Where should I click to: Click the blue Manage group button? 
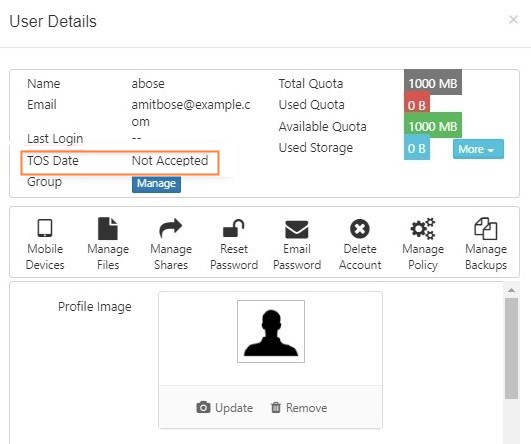click(x=156, y=183)
